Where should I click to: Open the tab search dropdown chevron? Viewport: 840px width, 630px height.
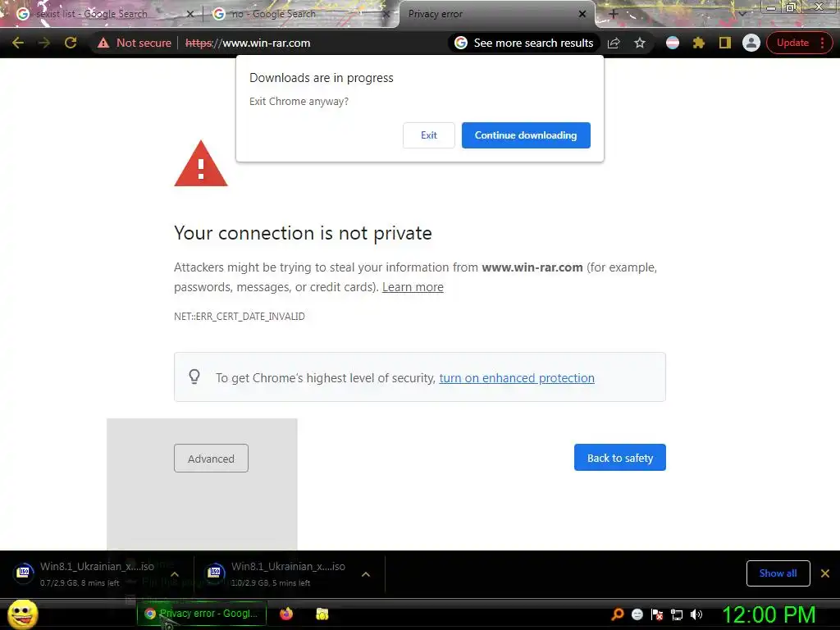pyautogui.click(x=742, y=13)
